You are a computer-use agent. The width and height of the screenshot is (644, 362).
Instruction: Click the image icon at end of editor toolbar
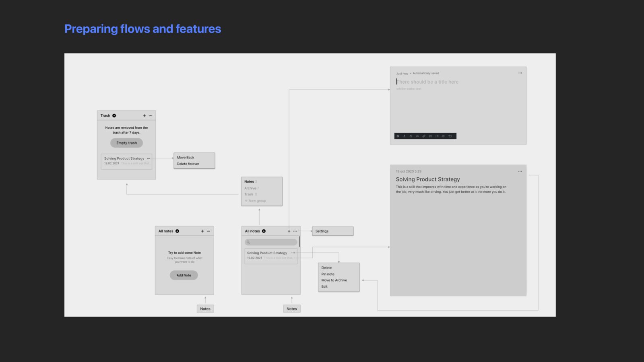point(450,136)
